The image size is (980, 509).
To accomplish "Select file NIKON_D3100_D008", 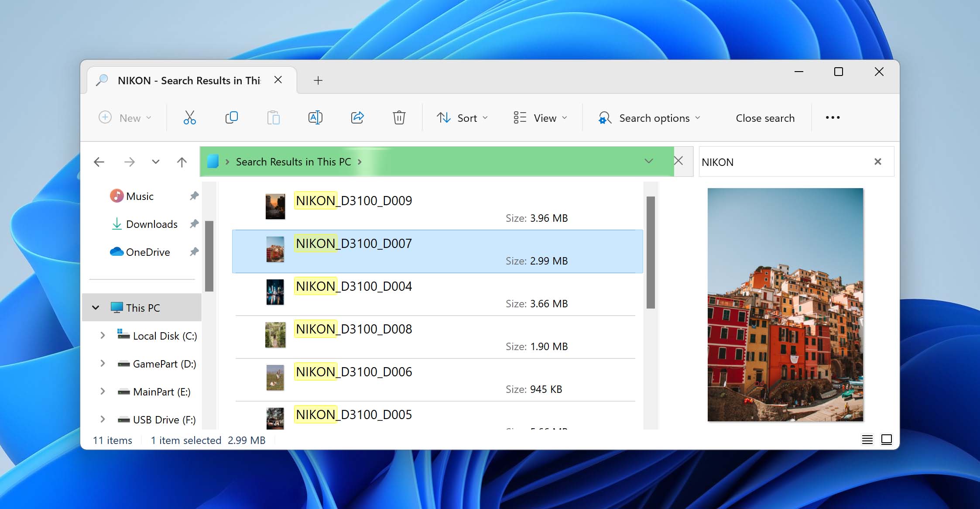I will coord(437,337).
